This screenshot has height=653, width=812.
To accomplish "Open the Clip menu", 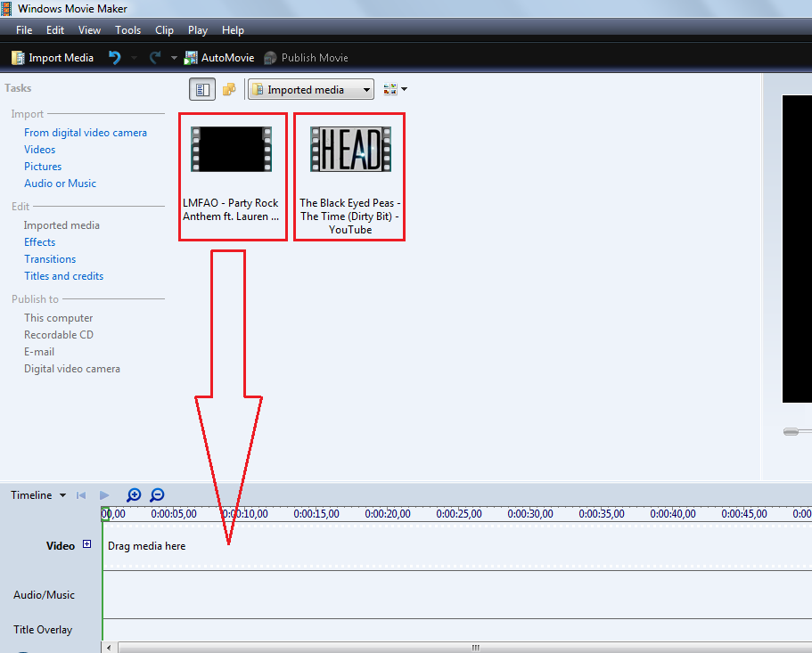I will [x=164, y=30].
